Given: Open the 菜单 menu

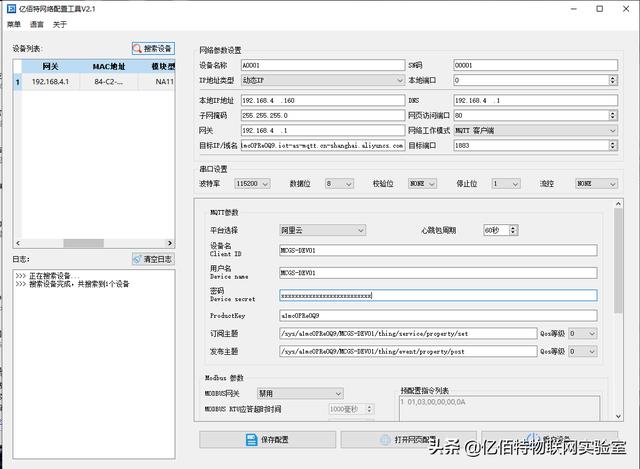Looking at the screenshot, I should (x=14, y=24).
